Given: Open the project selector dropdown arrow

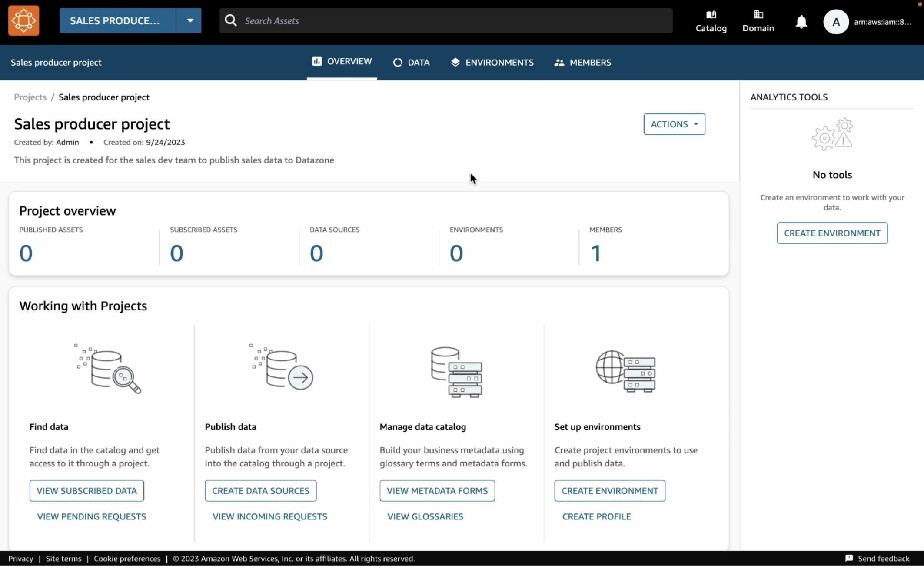Looking at the screenshot, I should pos(189,20).
